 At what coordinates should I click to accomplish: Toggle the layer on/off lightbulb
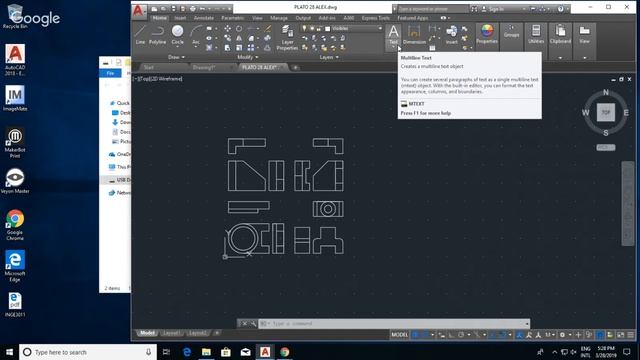[x=304, y=28]
